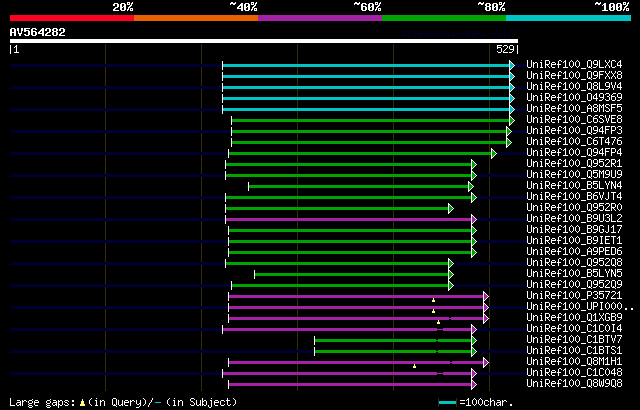Image resolution: width=640 pixels, height=410 pixels.
Task: Select the UniRef100_B9GJ17 label
Action: pyautogui.click(x=574, y=229)
